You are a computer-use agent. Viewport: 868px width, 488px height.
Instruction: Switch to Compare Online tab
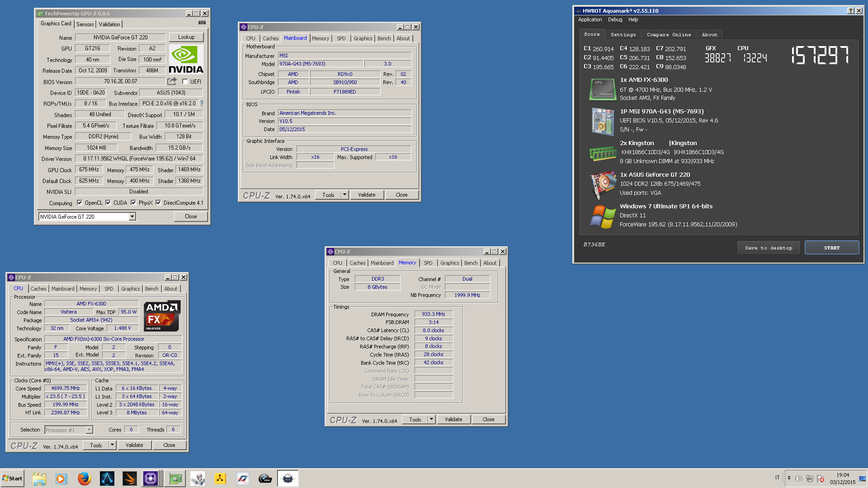(669, 35)
